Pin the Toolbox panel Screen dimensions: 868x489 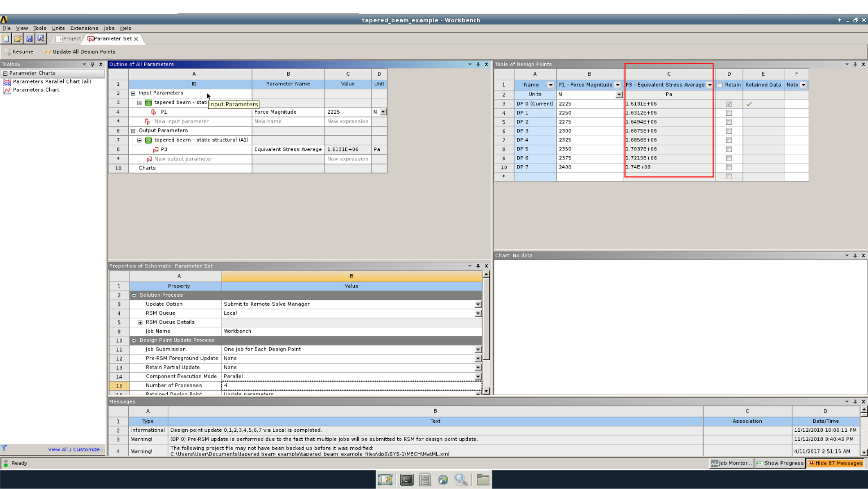[x=93, y=64]
